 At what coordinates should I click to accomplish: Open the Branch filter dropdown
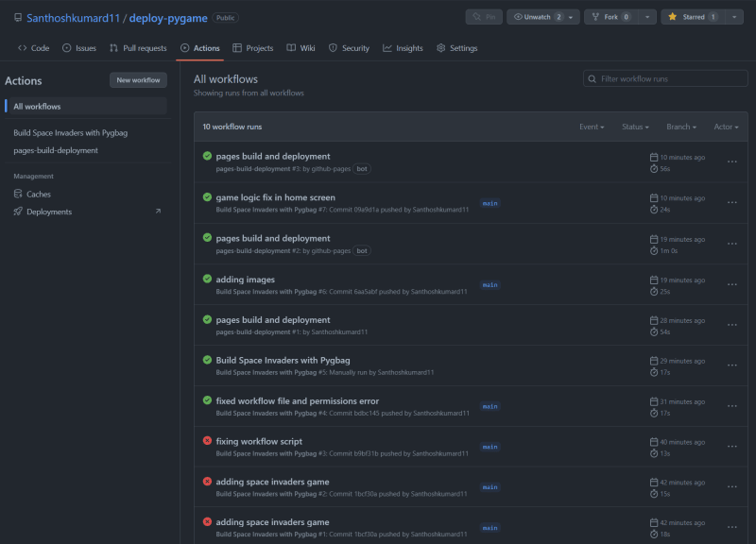coord(681,127)
